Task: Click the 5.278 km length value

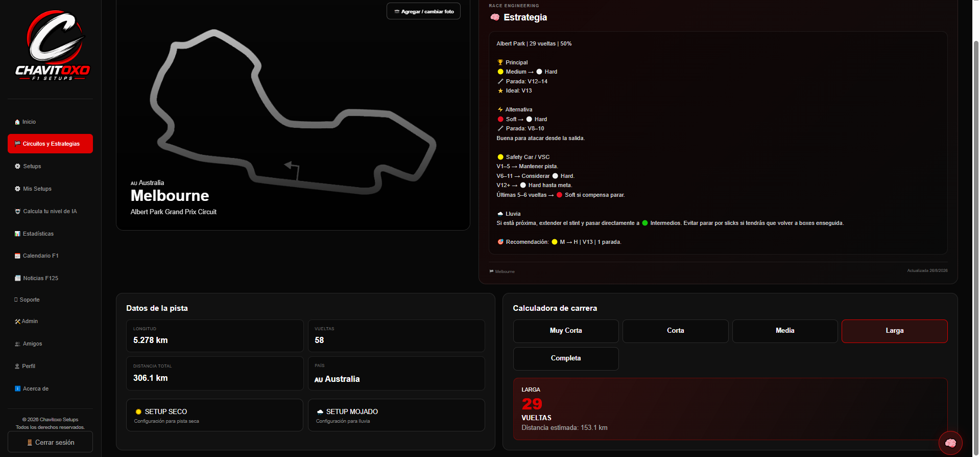Action: [151, 340]
